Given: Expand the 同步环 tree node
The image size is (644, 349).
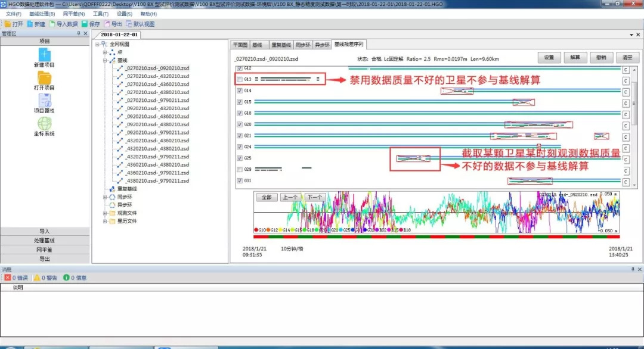Looking at the screenshot, I should coord(105,197).
